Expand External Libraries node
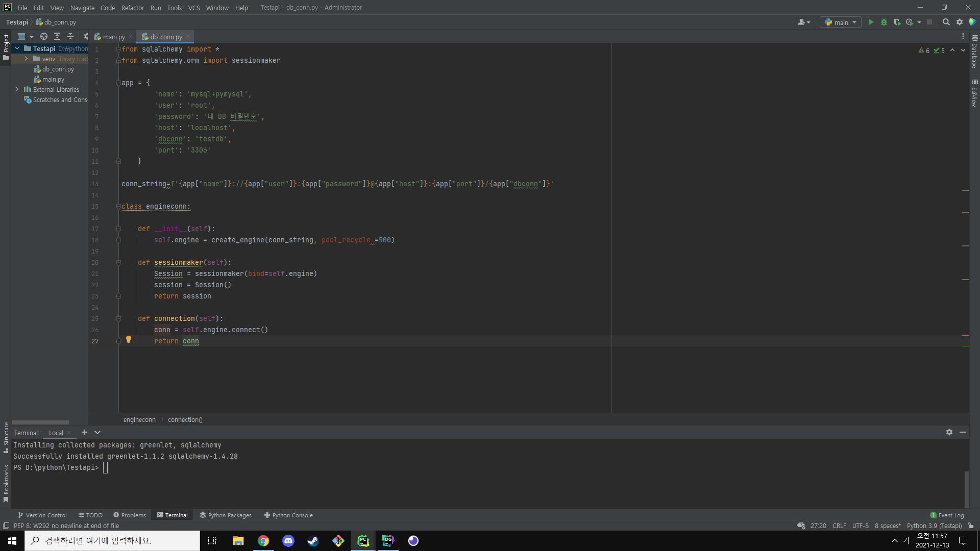Image resolution: width=980 pixels, height=551 pixels. pos(17,89)
